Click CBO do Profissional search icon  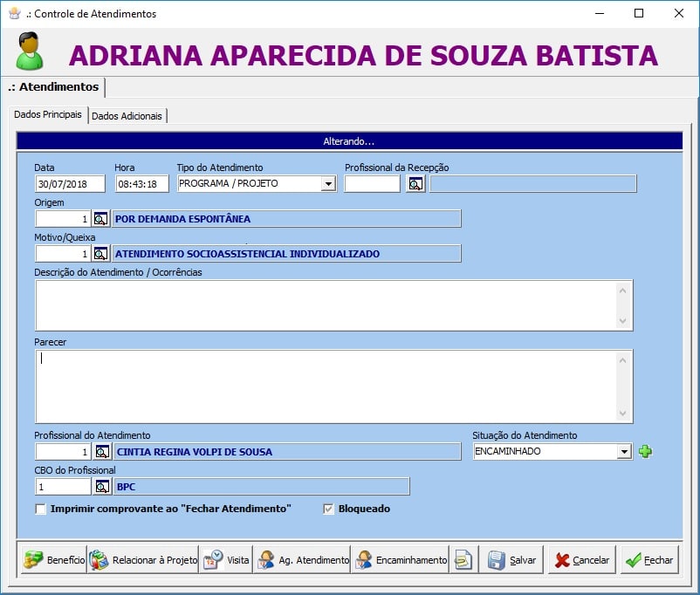pos(101,487)
